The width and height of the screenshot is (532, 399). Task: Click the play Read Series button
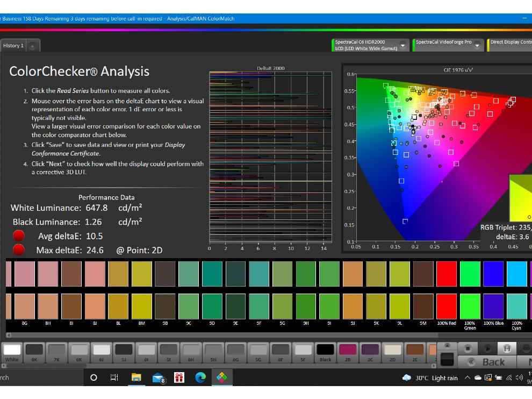pos(487,348)
